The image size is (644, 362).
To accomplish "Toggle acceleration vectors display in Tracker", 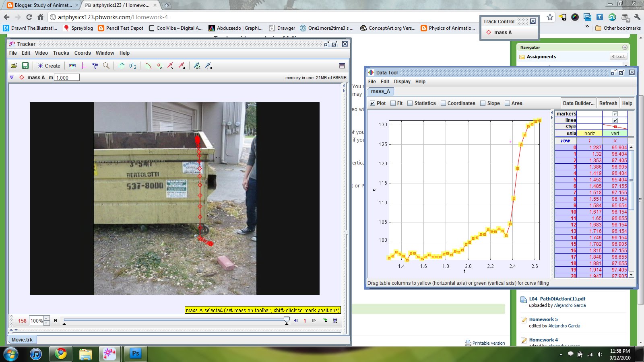I will tap(182, 66).
